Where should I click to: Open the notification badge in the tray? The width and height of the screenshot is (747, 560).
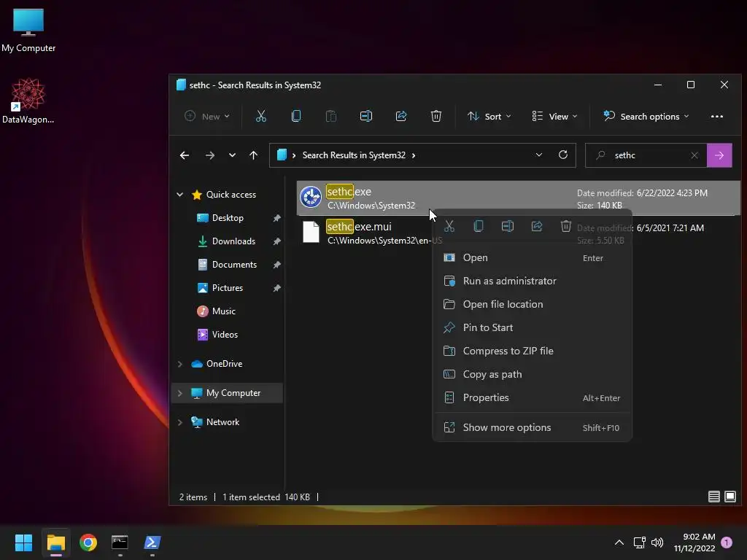[727, 542]
